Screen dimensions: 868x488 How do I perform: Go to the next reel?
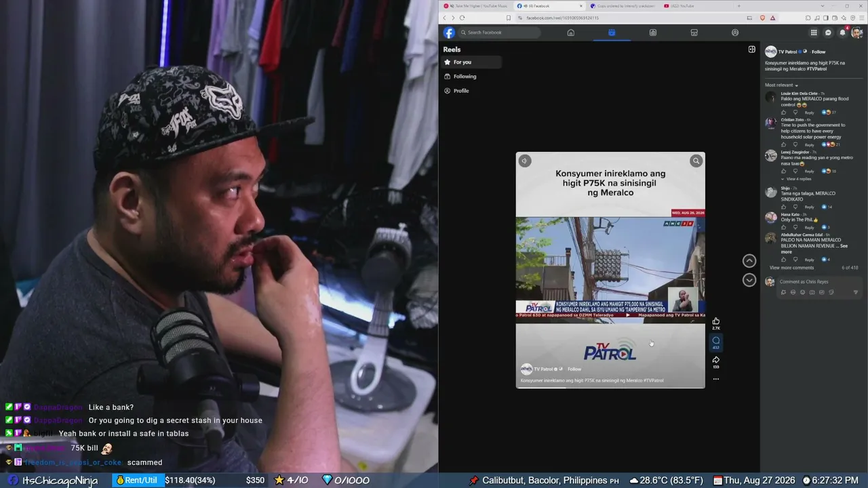pyautogui.click(x=749, y=280)
